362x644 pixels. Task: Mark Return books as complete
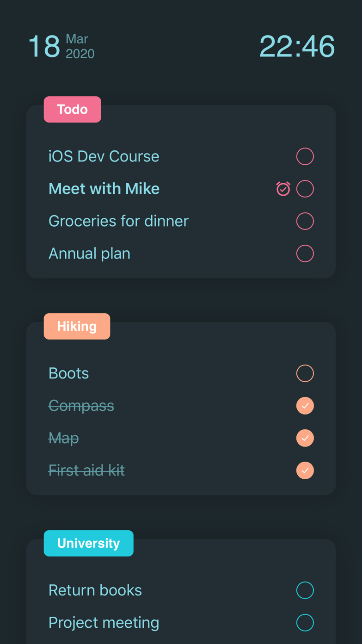point(305,590)
